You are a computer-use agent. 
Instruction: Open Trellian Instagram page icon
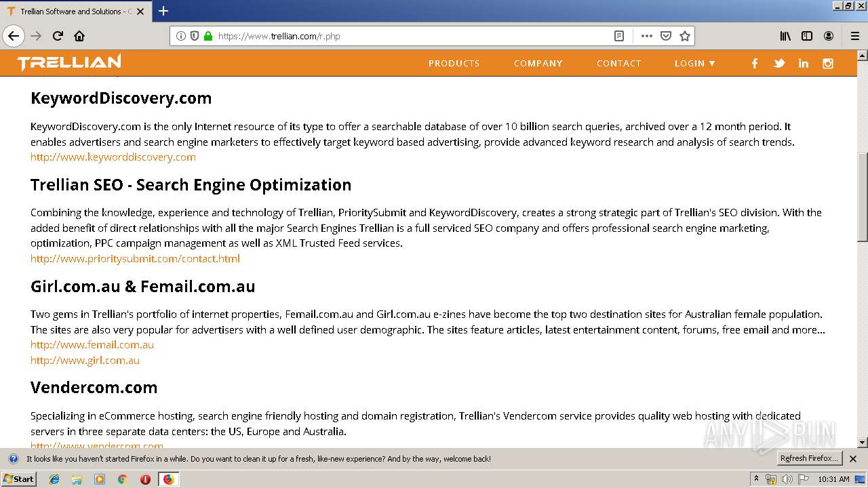(828, 63)
